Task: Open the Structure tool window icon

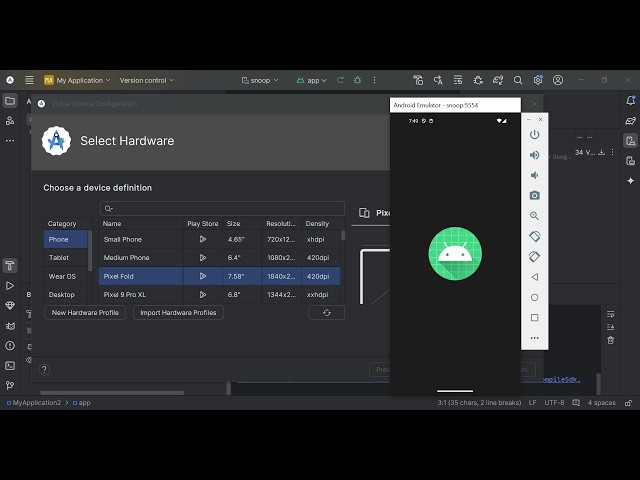Action: tap(10, 121)
